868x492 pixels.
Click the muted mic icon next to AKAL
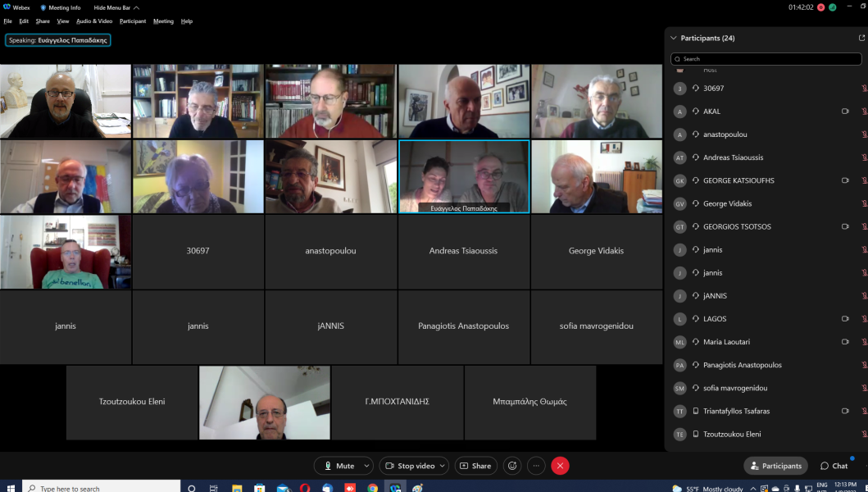pos(863,112)
